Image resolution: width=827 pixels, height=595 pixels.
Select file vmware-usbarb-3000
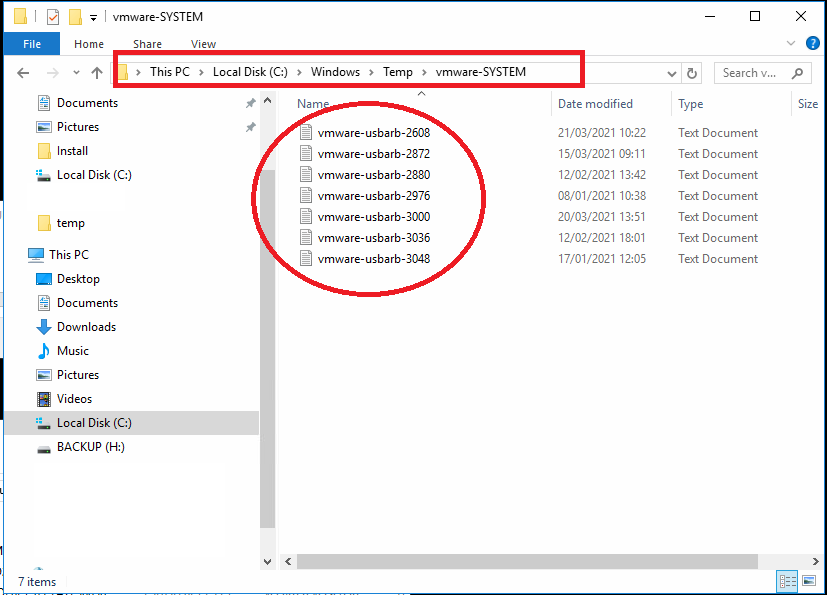(x=373, y=217)
